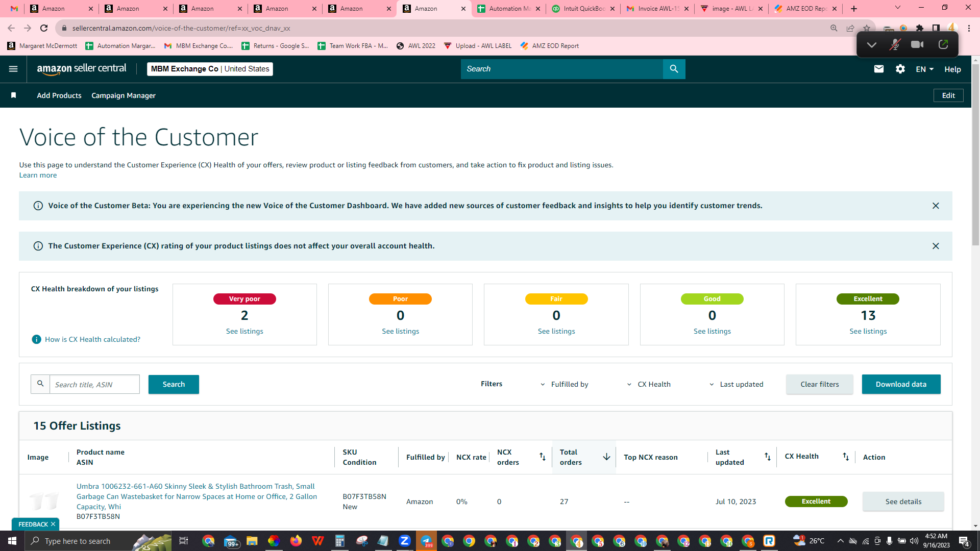Image resolution: width=980 pixels, height=551 pixels.
Task: Dismiss the CX rating account health banner
Action: 936,246
